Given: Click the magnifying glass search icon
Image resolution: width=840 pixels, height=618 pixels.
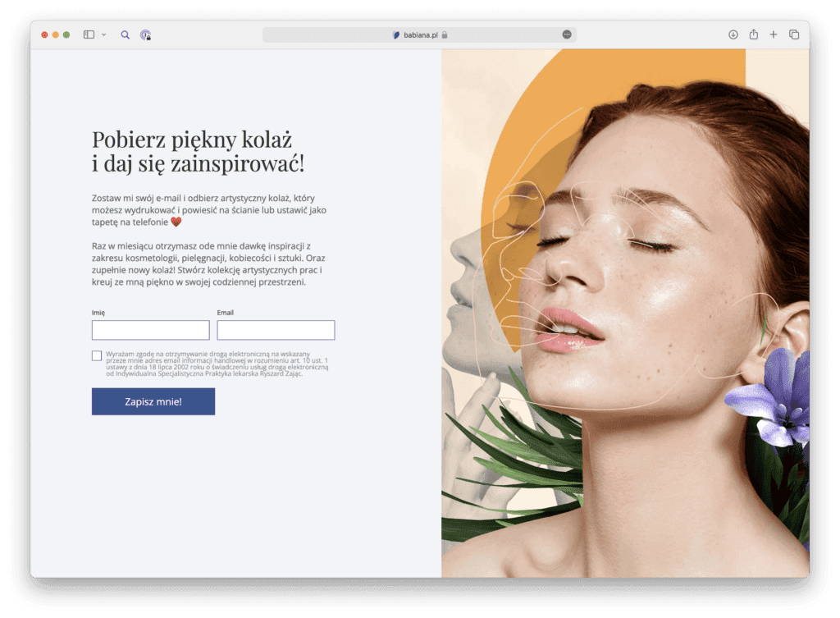Looking at the screenshot, I should 126,34.
